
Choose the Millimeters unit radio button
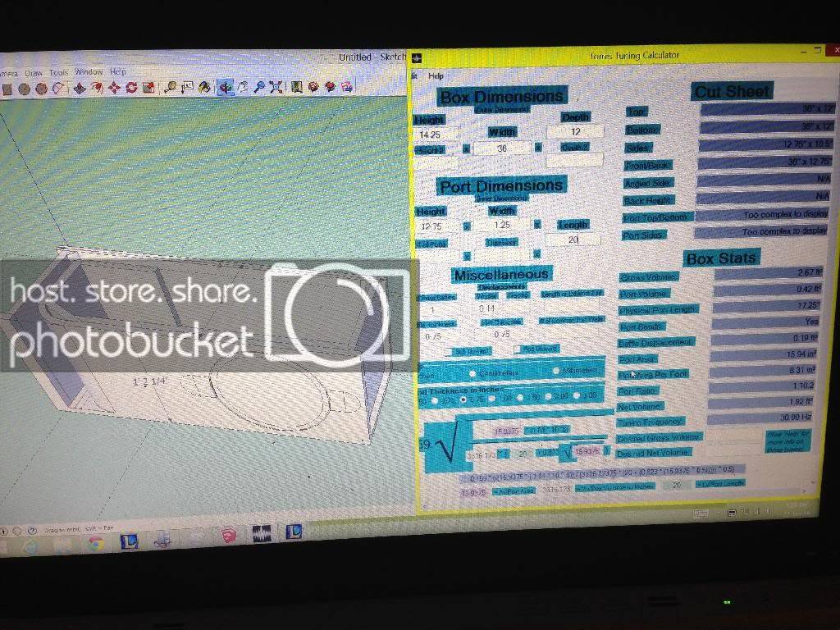coord(556,371)
